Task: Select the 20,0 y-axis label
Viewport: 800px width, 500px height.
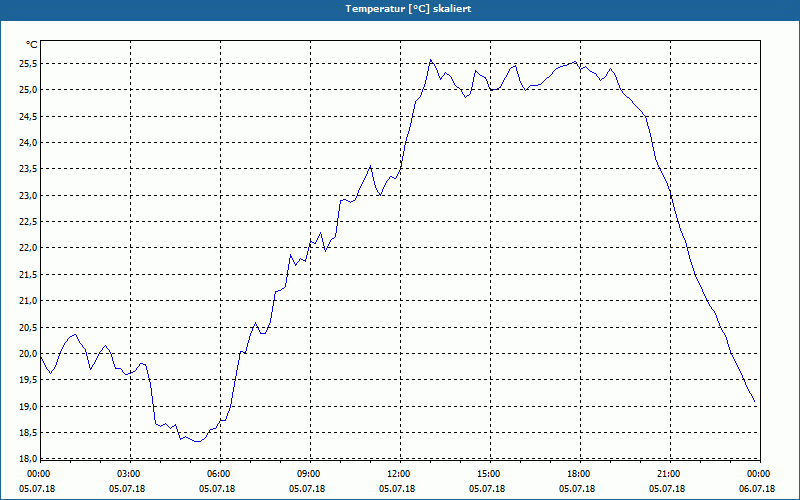Action: click(28, 354)
